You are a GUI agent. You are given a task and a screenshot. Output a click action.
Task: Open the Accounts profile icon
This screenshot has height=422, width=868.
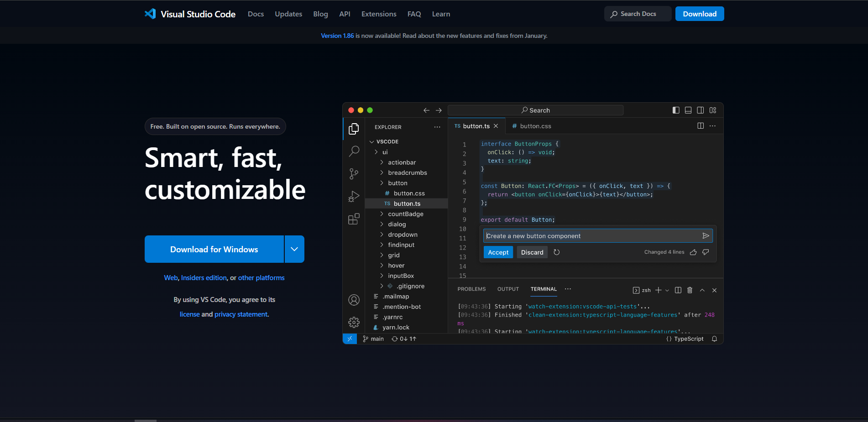pyautogui.click(x=354, y=300)
